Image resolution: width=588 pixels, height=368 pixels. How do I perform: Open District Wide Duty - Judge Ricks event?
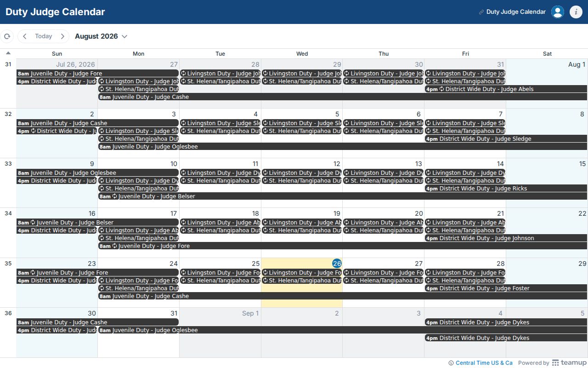coord(506,189)
